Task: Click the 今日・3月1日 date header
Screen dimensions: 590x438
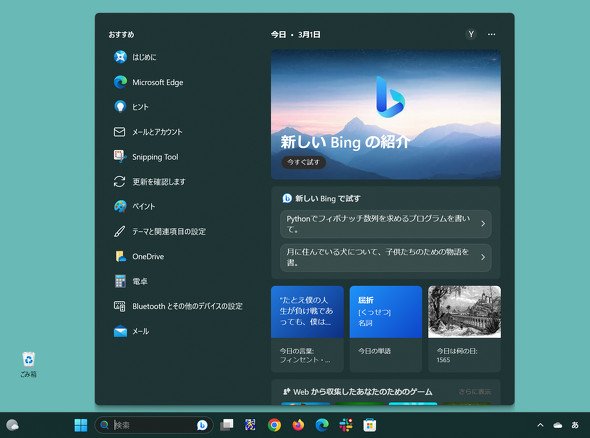Action: pos(296,35)
